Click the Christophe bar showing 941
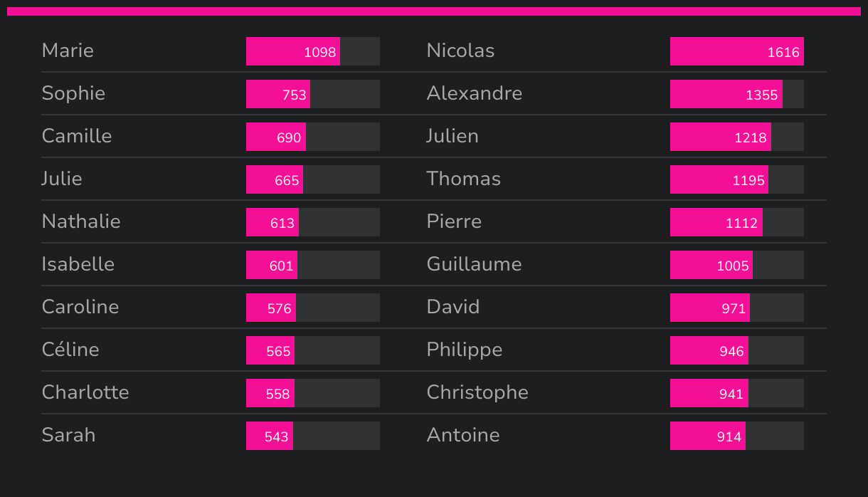This screenshot has width=868, height=497. [x=709, y=393]
